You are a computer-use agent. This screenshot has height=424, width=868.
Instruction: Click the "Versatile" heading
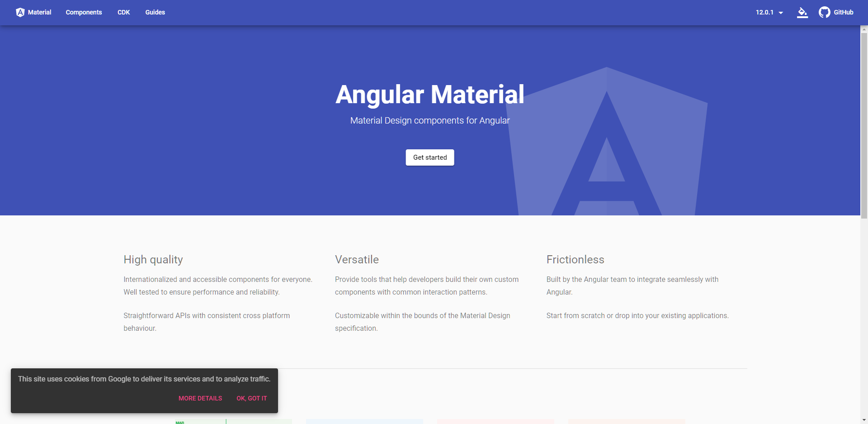pyautogui.click(x=357, y=259)
